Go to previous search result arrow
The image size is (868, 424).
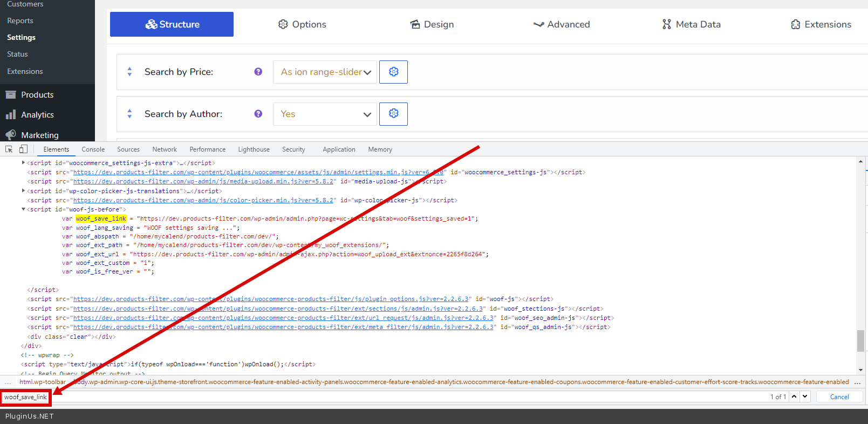794,396
